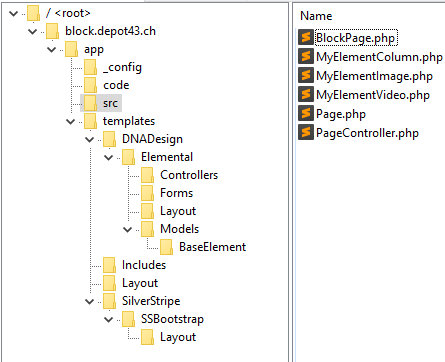The height and width of the screenshot is (362, 445).
Task: Select the MyElementColumn.php file name
Action: 379,57
